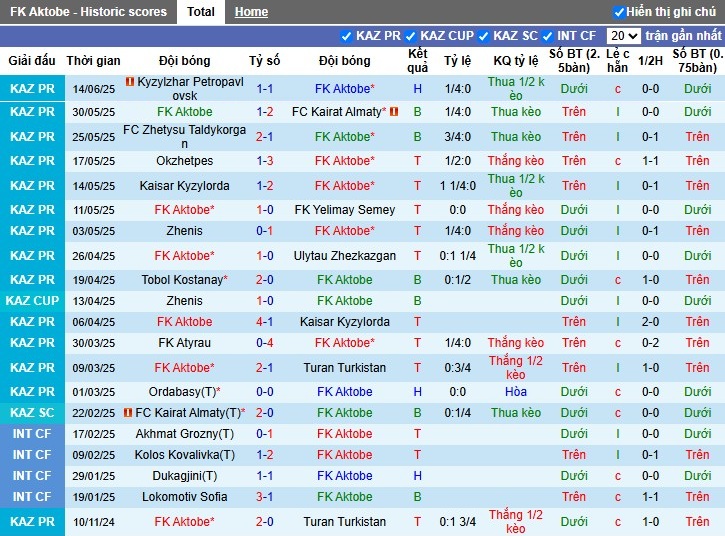Image resolution: width=725 pixels, height=536 pixels.
Task: Click the red card icon after FC Kairat Almaty* on 30/05/25
Action: coord(394,111)
